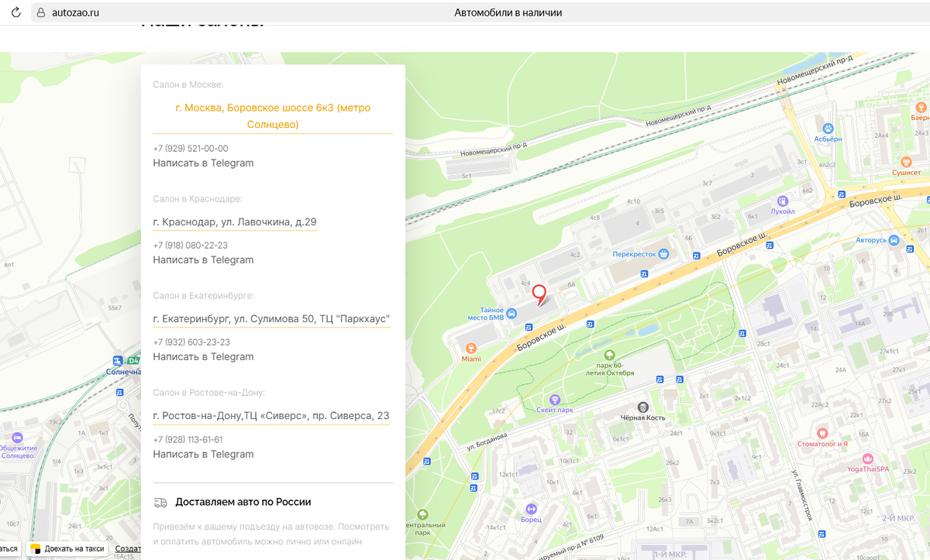Click the Автомобили в наличии page title
This screenshot has width=930, height=560.
tap(508, 13)
